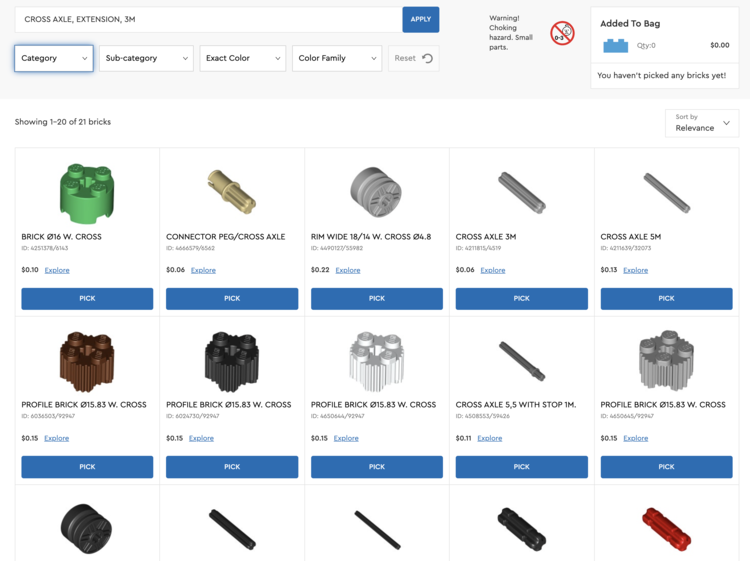Pick the Cross Axle 3M

pyautogui.click(x=522, y=298)
